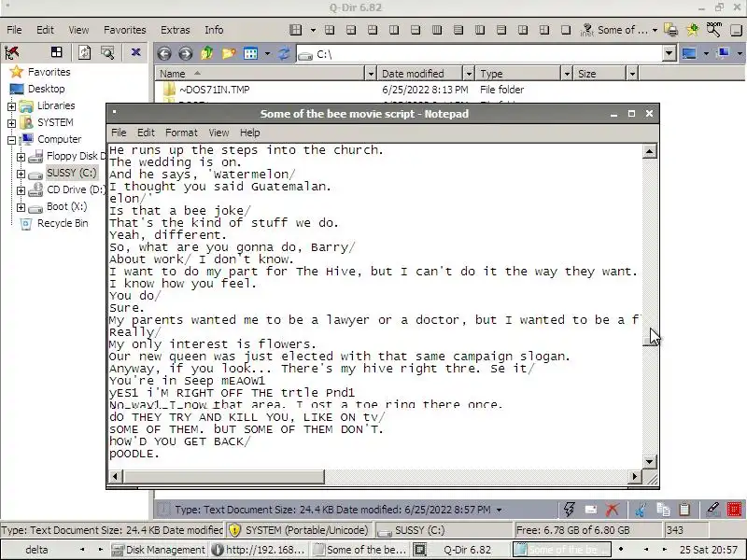This screenshot has width=747, height=560.
Task: Click the red X delete icon in bottom toolbar
Action: point(613,509)
